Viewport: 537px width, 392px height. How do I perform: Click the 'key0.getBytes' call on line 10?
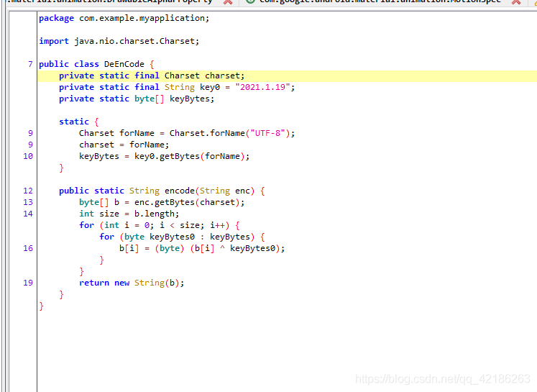pos(167,156)
